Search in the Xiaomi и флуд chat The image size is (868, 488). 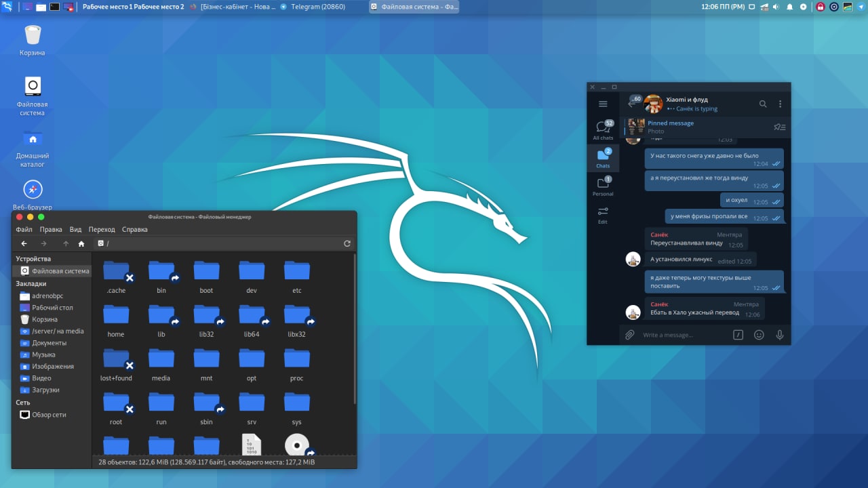click(763, 104)
